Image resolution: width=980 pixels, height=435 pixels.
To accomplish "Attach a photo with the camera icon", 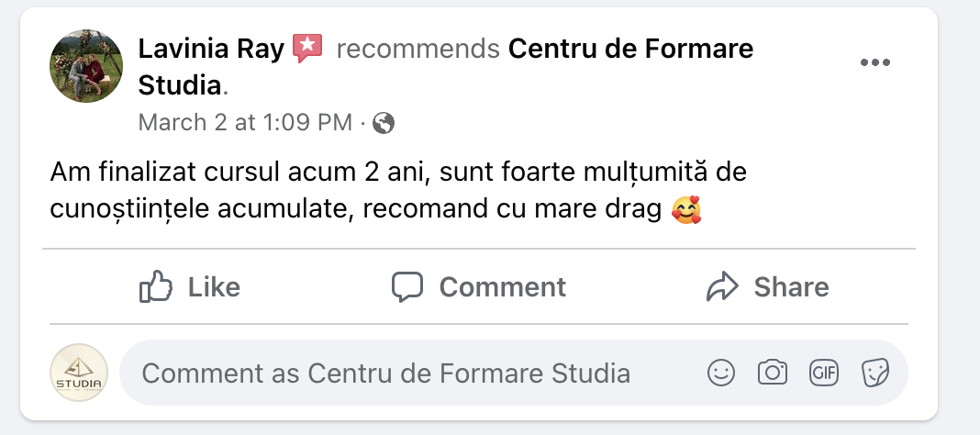I will pyautogui.click(x=773, y=373).
